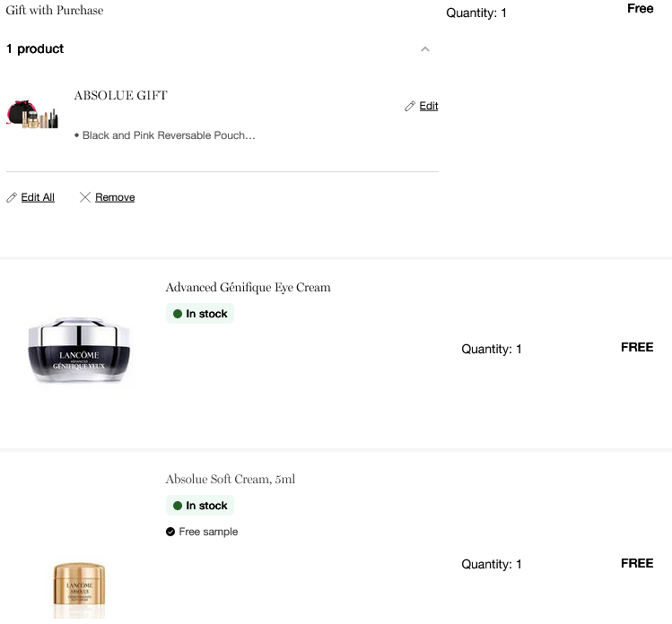Click the Free sample checkmark icon

point(170,532)
